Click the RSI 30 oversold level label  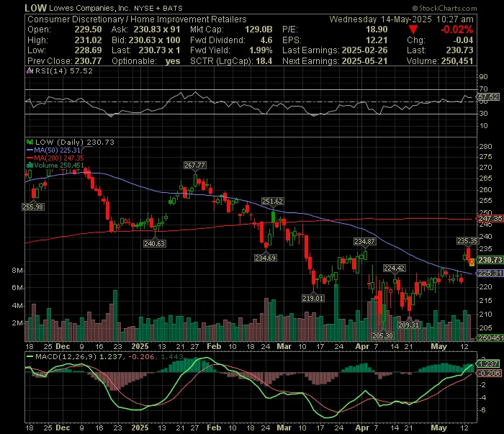coord(484,113)
